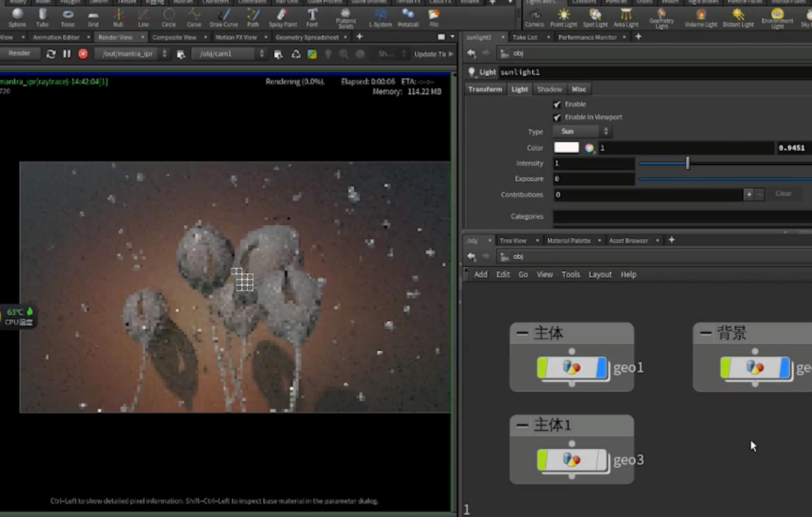This screenshot has height=517, width=812.
Task: Stop the render with red icon
Action: click(83, 54)
